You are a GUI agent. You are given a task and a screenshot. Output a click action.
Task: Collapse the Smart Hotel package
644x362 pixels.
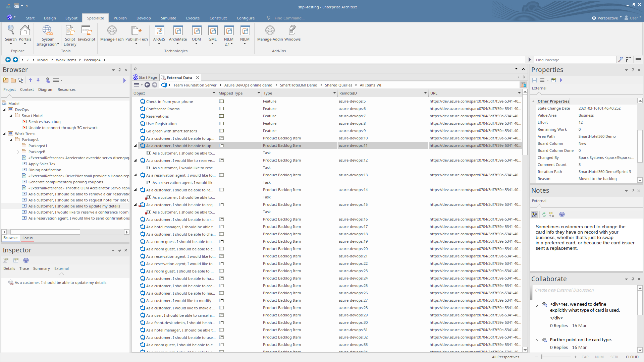[11, 116]
